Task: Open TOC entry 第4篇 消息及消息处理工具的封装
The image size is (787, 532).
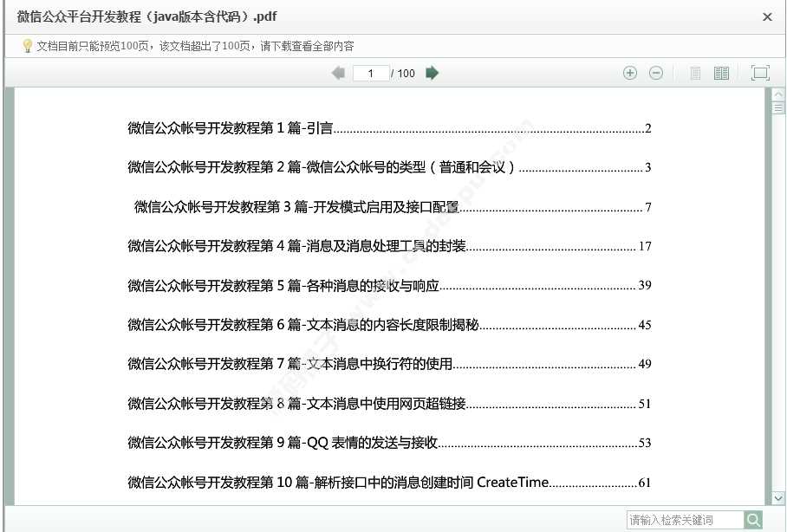Action: [389, 246]
